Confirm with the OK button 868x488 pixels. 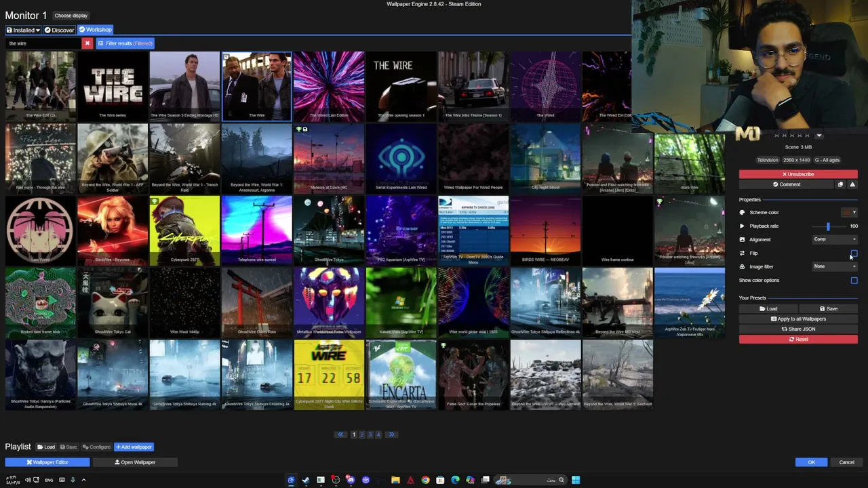point(811,462)
